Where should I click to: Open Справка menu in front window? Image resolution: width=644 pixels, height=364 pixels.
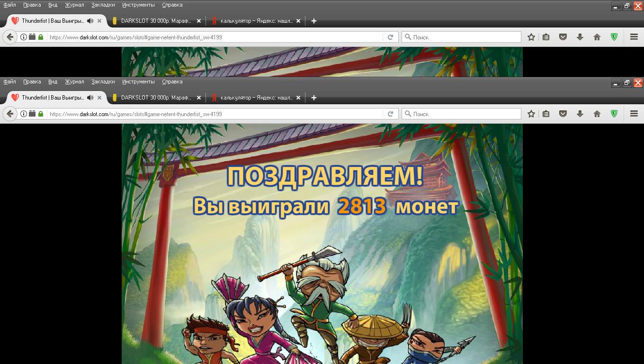(172, 82)
